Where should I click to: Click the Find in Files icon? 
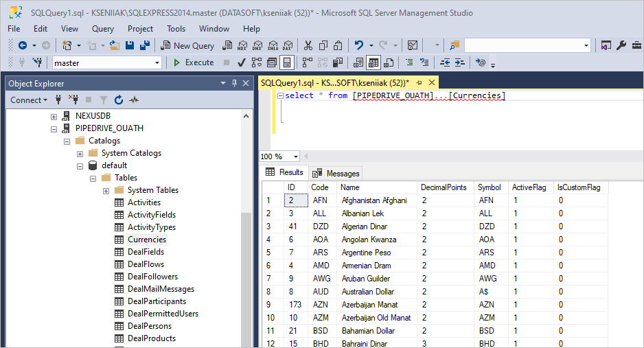455,45
